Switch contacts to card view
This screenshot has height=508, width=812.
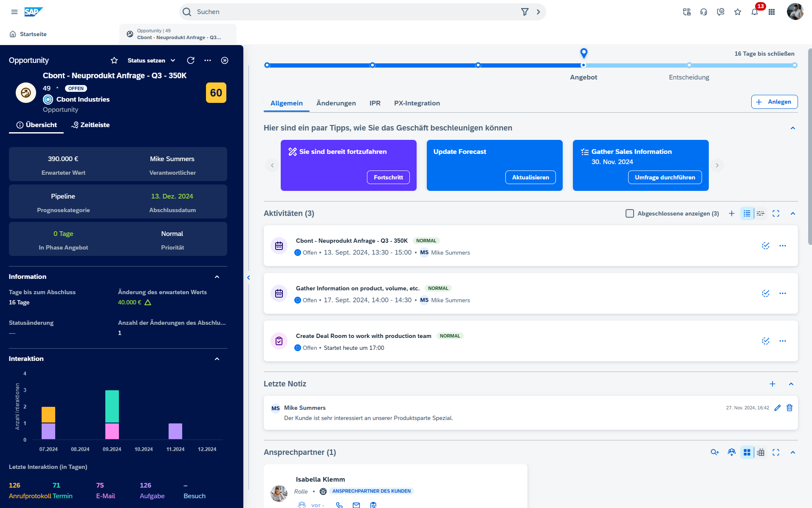pyautogui.click(x=747, y=452)
